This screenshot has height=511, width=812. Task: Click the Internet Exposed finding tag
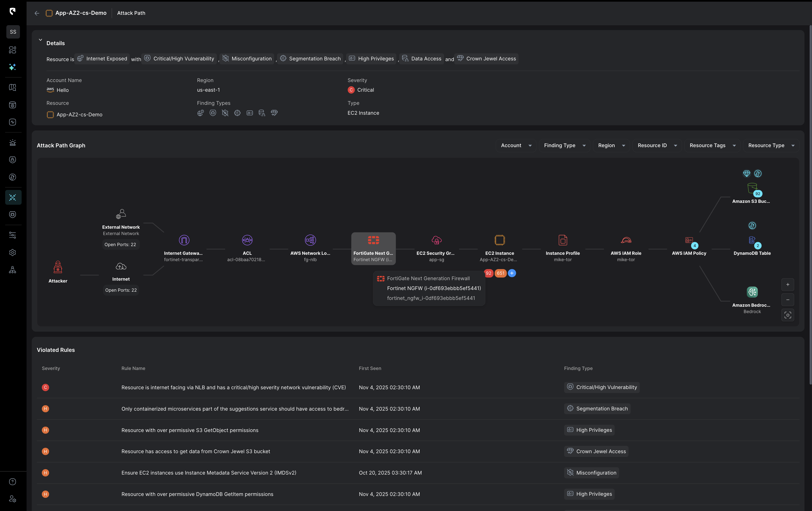pos(102,59)
